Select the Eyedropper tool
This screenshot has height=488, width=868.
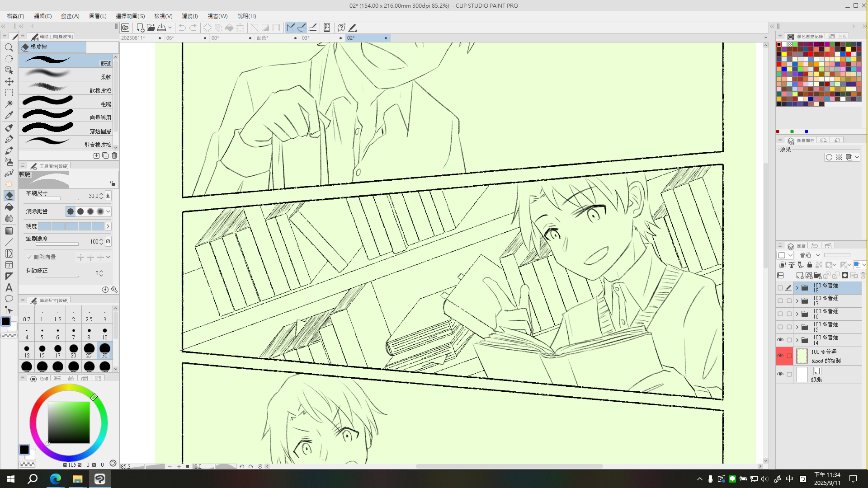tap(9, 115)
